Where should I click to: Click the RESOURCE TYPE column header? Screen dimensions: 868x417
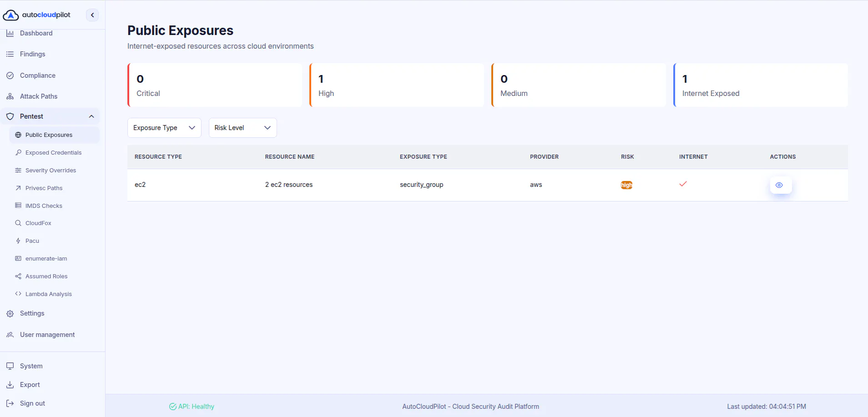158,157
